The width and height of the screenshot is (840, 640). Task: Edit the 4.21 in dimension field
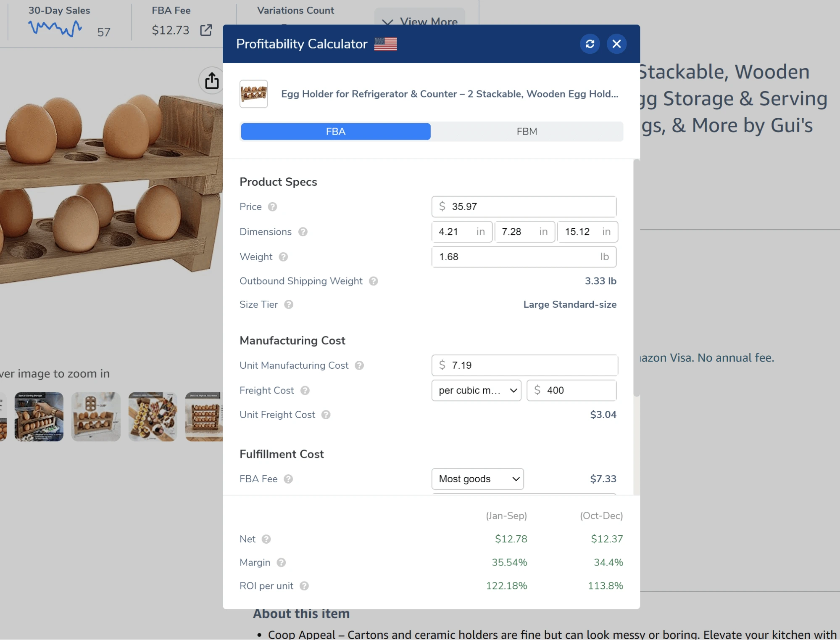(x=461, y=232)
